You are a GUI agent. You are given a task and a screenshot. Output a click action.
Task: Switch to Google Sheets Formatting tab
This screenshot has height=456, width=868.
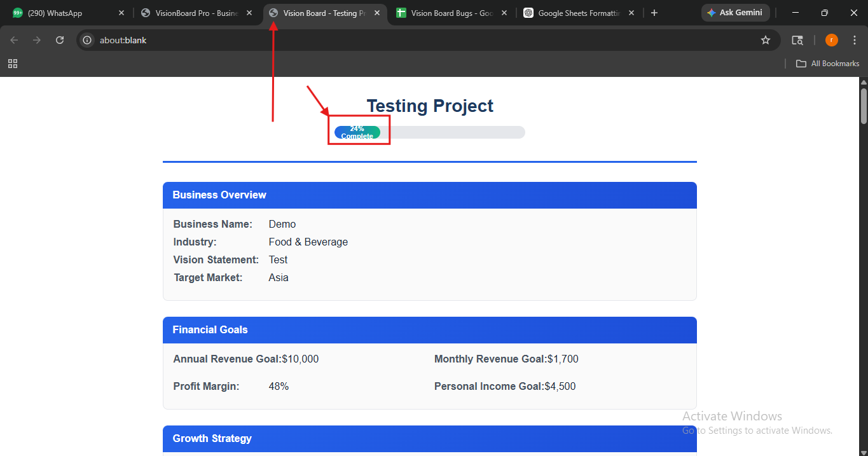(579, 13)
